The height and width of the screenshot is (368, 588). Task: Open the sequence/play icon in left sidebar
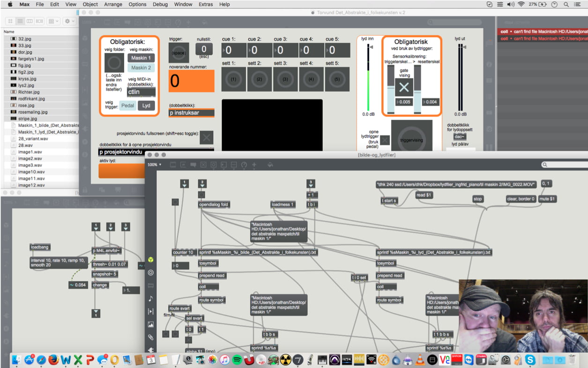pos(150,311)
